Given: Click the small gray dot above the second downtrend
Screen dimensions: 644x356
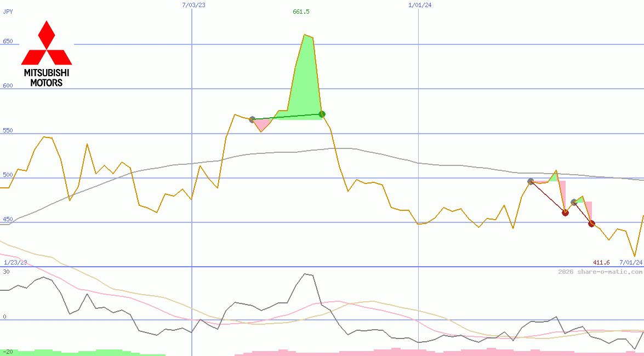Looking at the screenshot, I should (573, 202).
